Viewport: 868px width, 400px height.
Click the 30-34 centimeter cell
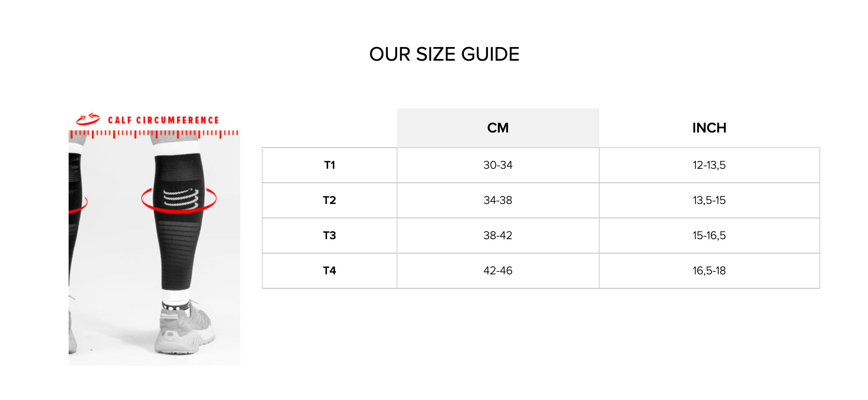tap(498, 165)
